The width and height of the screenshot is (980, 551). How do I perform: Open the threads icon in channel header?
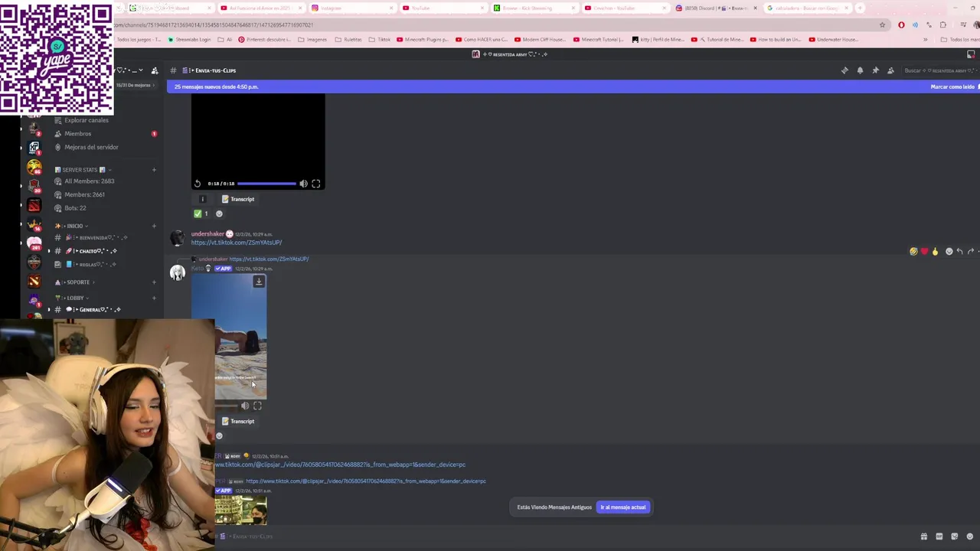pos(844,70)
